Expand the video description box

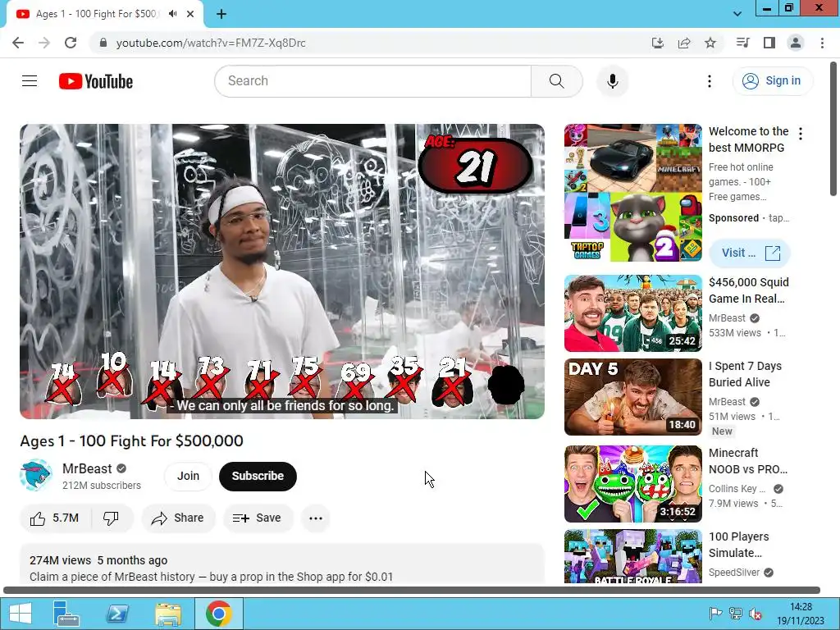tap(282, 564)
